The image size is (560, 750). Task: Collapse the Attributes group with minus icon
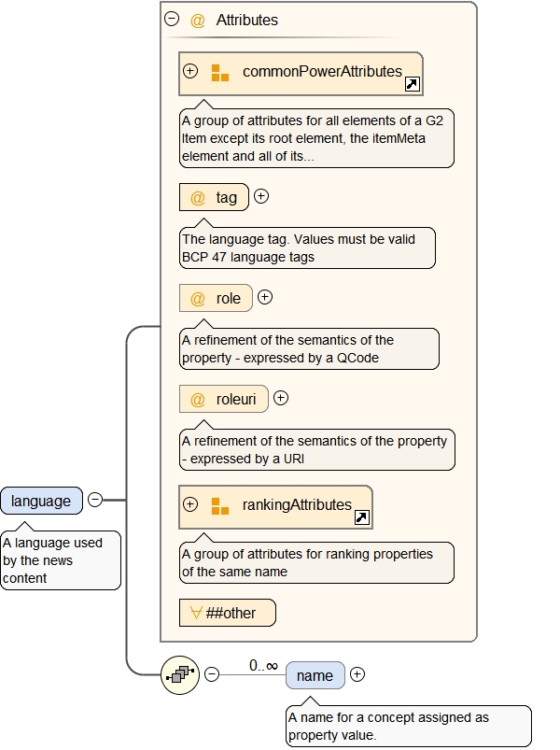point(172,19)
